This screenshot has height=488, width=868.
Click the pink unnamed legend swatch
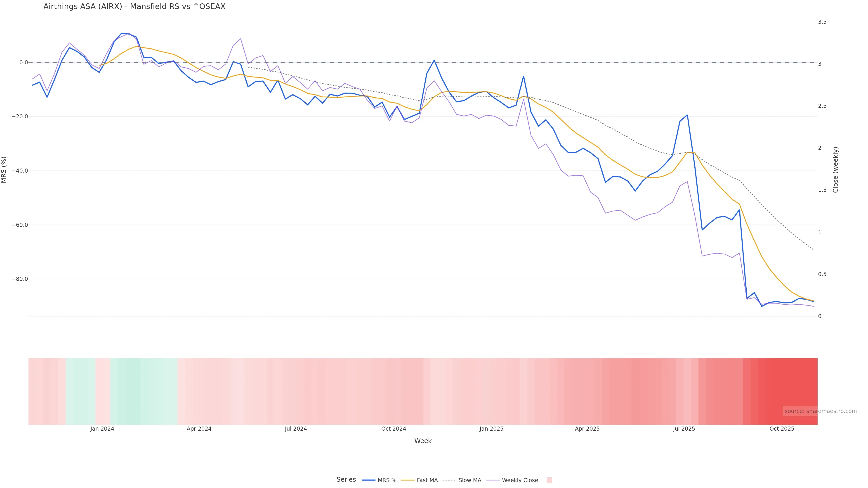549,480
